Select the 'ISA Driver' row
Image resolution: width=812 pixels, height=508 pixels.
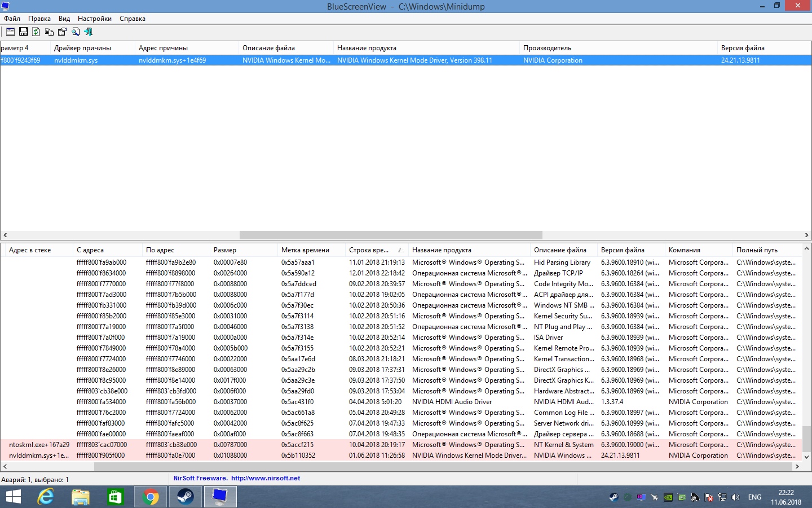coord(400,338)
